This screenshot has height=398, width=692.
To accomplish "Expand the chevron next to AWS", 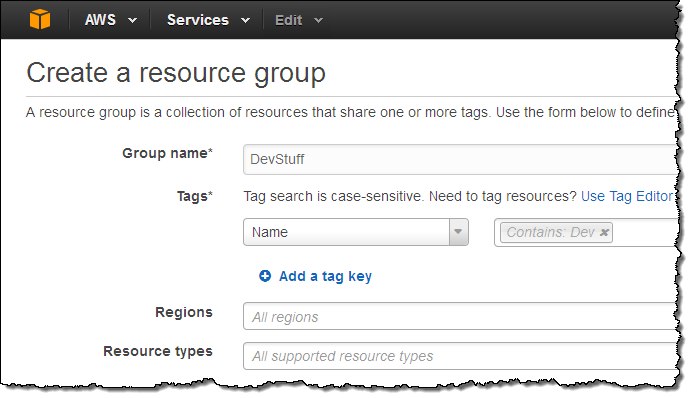I will [132, 20].
